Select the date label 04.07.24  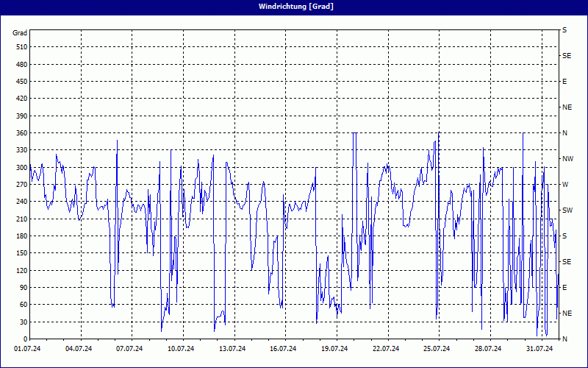click(x=79, y=349)
